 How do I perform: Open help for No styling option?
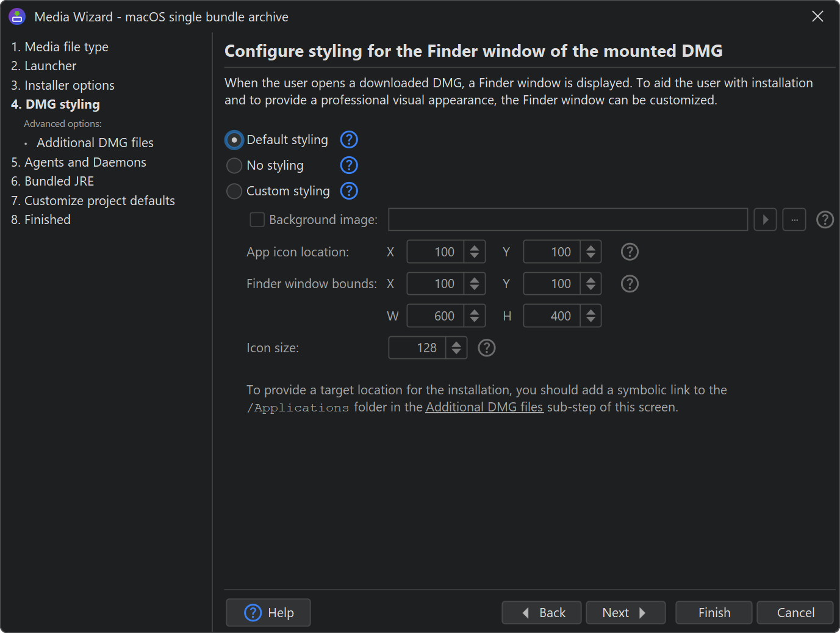pyautogui.click(x=349, y=165)
